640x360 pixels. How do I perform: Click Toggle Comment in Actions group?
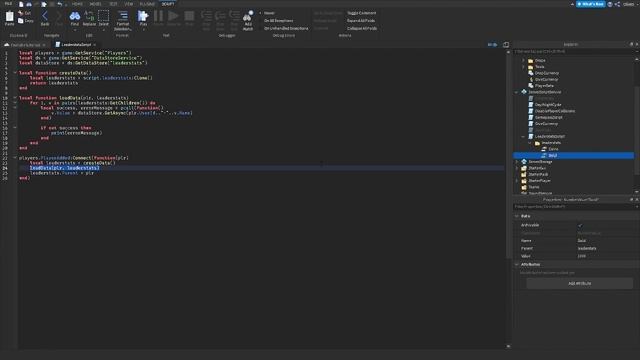[x=361, y=13]
